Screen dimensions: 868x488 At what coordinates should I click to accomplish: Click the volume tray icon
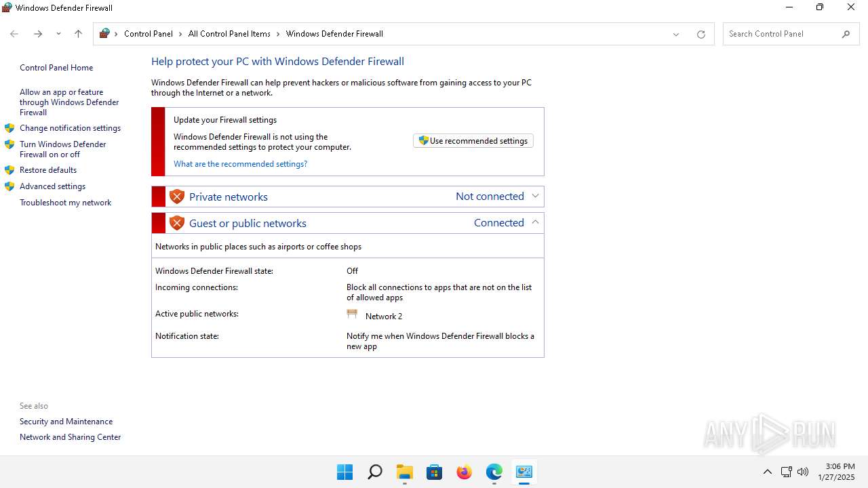803,472
